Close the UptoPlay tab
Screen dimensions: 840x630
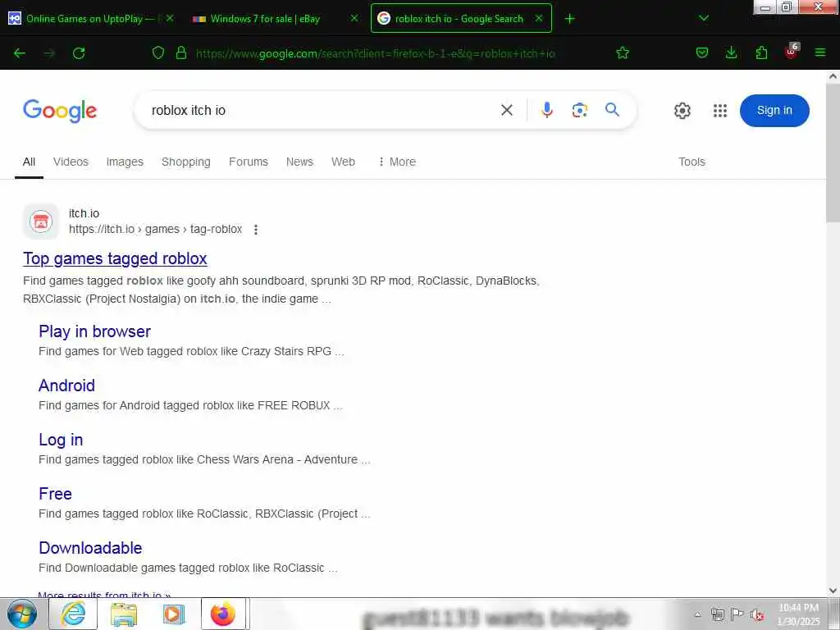pos(170,18)
